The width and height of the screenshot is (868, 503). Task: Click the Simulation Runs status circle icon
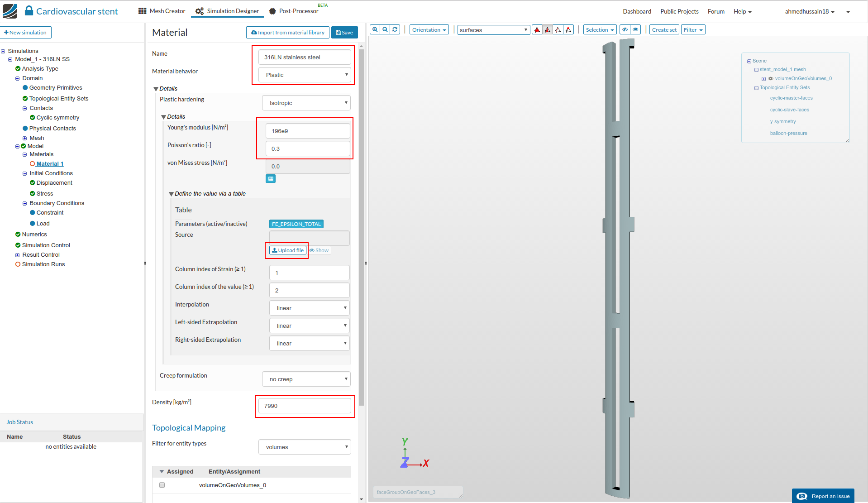click(18, 264)
